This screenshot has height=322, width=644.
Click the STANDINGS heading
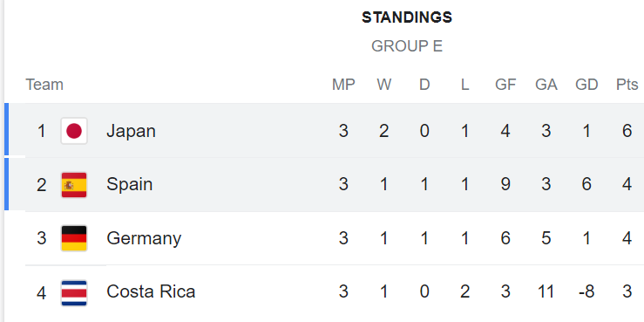(407, 17)
